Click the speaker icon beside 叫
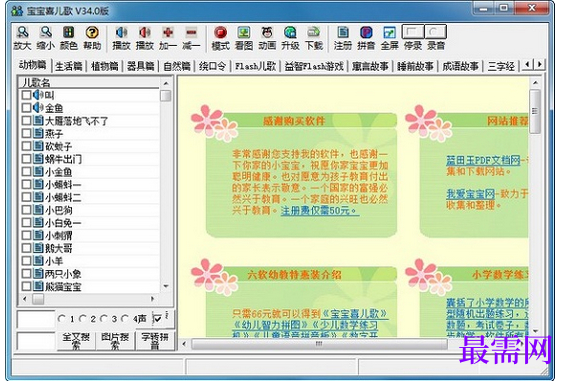The image size is (571, 381). [x=38, y=95]
